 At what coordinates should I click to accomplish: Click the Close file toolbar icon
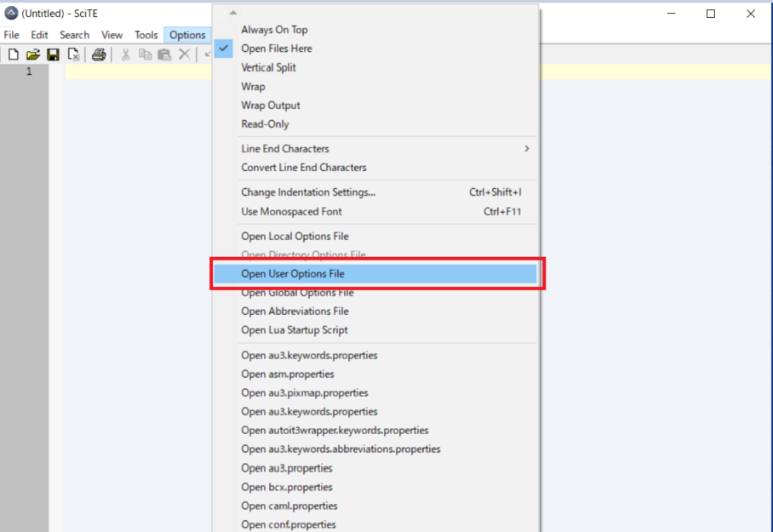73,54
